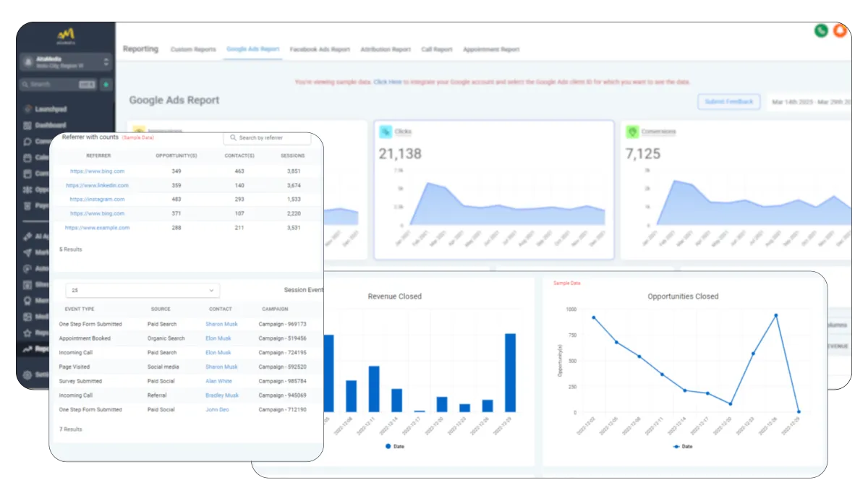Toggle Date legend on Opportunities Closed chart

point(682,446)
